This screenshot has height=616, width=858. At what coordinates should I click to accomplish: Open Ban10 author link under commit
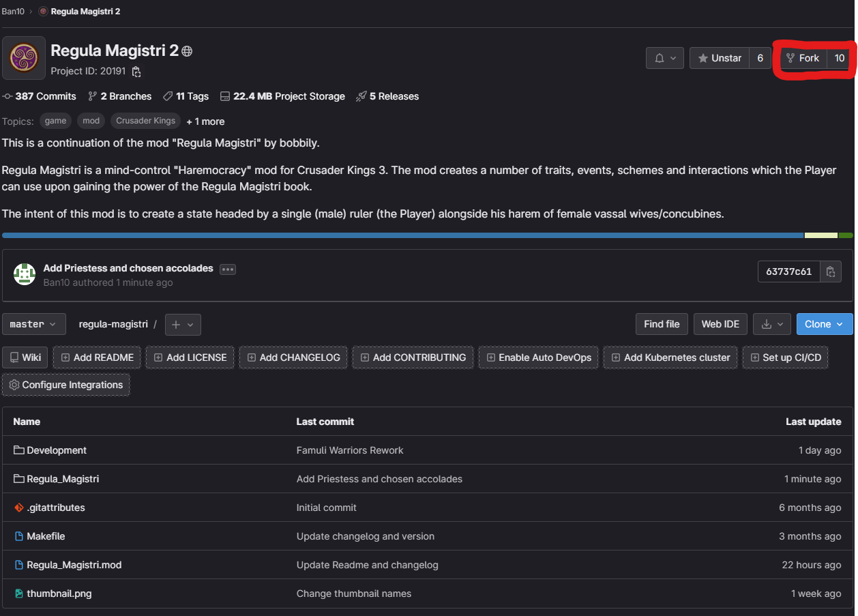coord(57,282)
